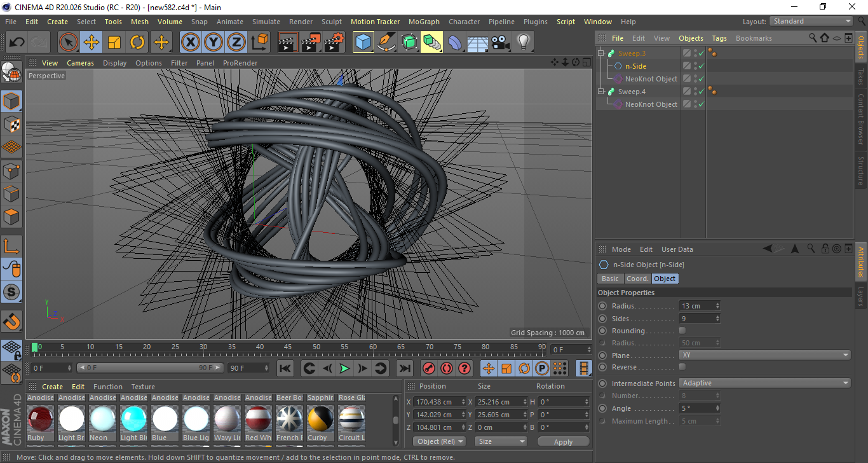
Task: Collapse the Sweep.3 tree node
Action: pyautogui.click(x=601, y=53)
